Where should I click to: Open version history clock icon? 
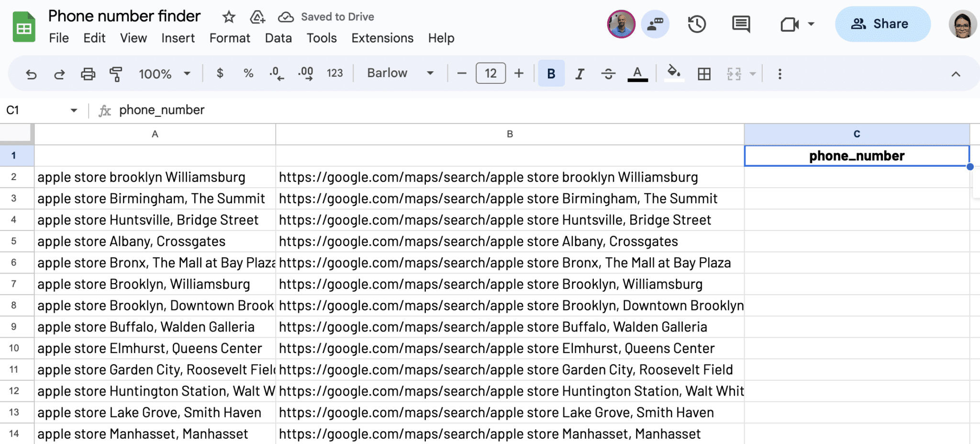697,24
